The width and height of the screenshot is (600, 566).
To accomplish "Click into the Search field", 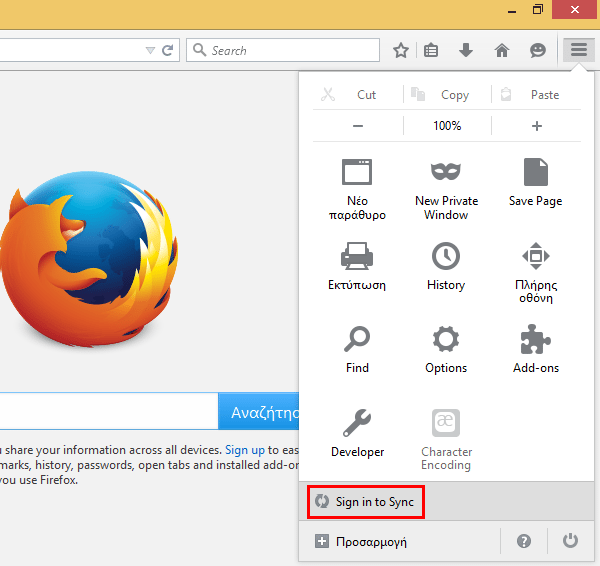I will coord(283,50).
